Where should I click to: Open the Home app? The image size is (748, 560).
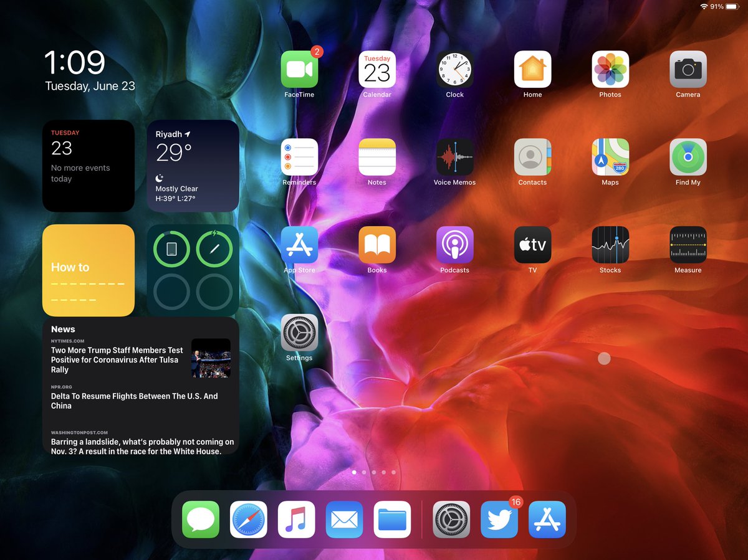tap(532, 69)
